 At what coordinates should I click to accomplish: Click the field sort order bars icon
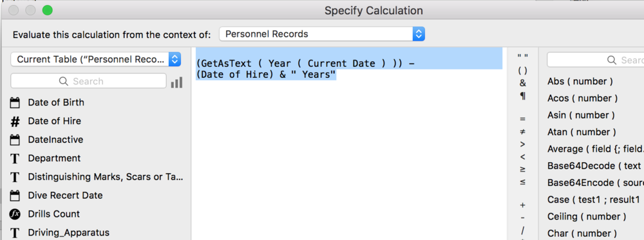(176, 82)
